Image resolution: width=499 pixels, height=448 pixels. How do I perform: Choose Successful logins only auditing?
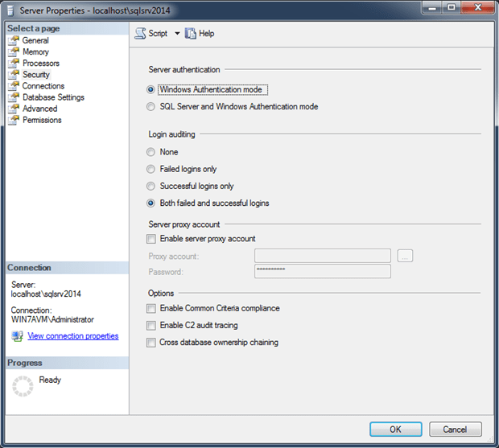pos(151,186)
